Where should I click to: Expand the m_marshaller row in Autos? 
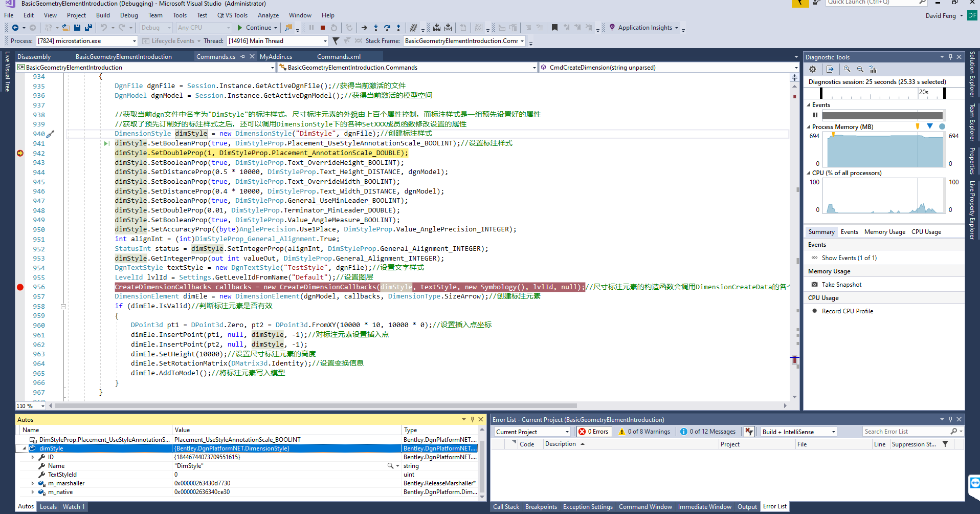[x=33, y=483]
